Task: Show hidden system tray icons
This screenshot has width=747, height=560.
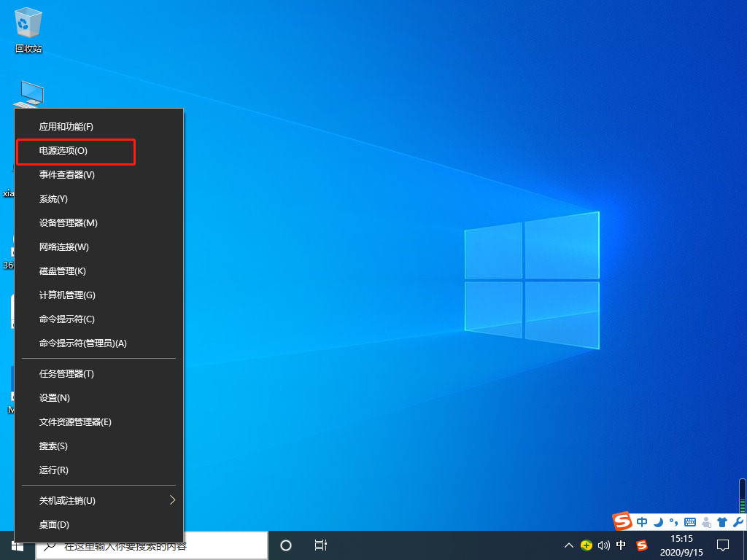Action: click(x=568, y=545)
